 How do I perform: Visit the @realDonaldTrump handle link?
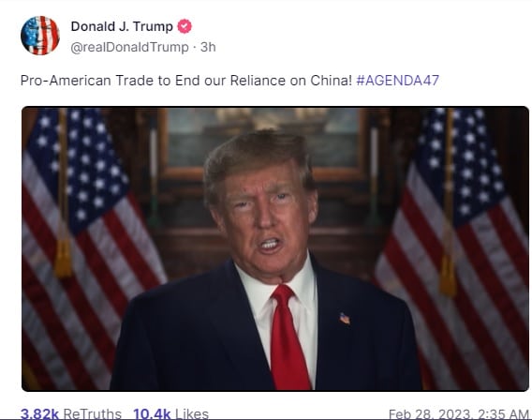tap(129, 47)
